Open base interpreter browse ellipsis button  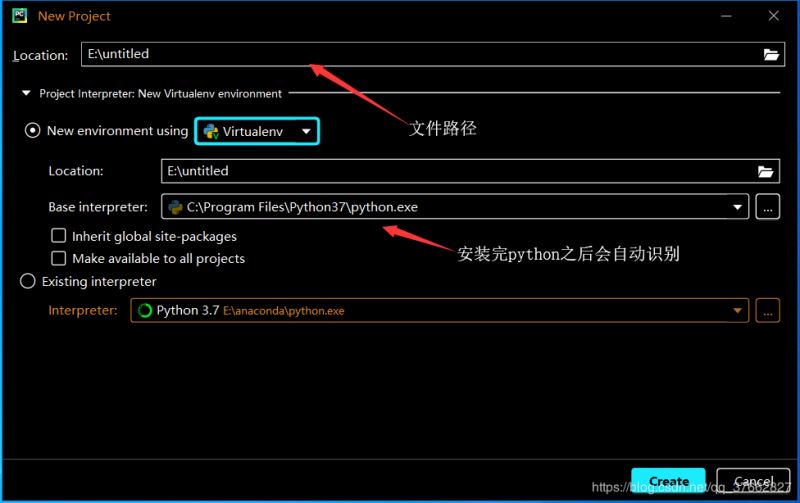[x=767, y=207]
